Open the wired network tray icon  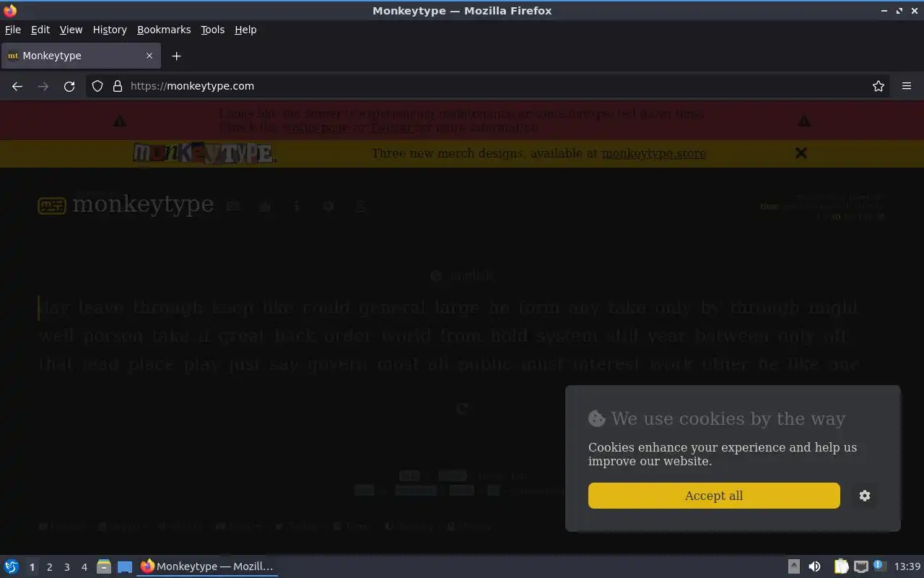pos(860,566)
